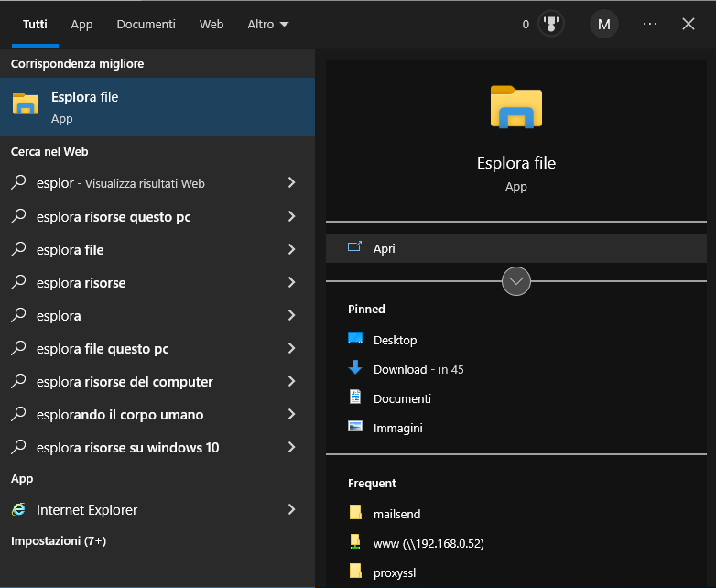Expand arrow for 'esplora risorse su windows 10'
Image resolution: width=716 pixels, height=588 pixels.
pos(292,447)
